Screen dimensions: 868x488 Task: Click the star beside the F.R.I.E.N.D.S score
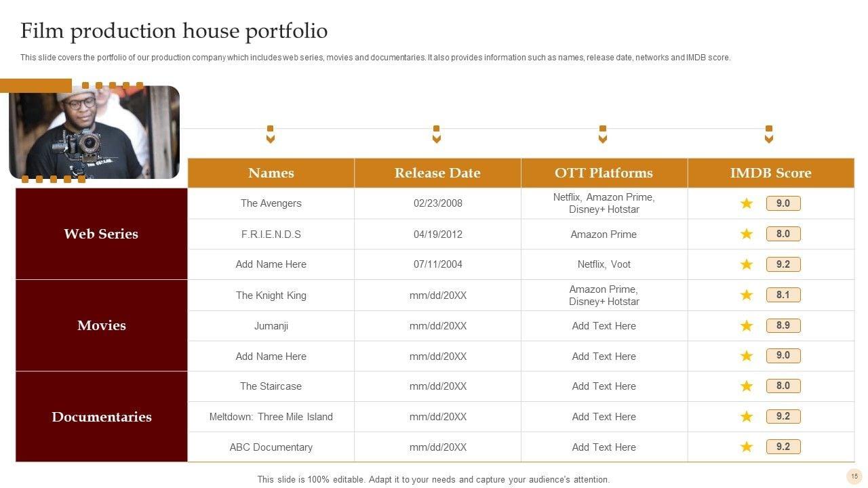pos(747,234)
